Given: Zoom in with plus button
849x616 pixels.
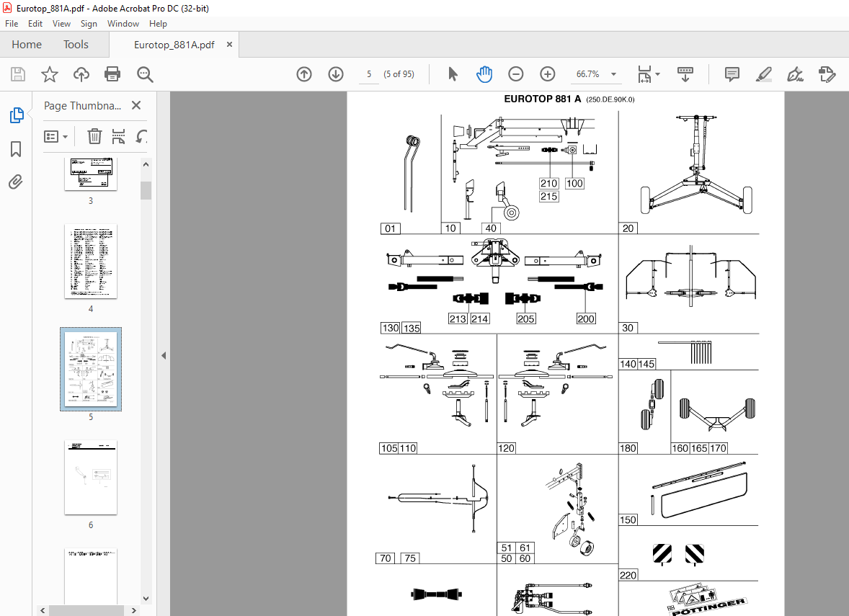Looking at the screenshot, I should [548, 74].
